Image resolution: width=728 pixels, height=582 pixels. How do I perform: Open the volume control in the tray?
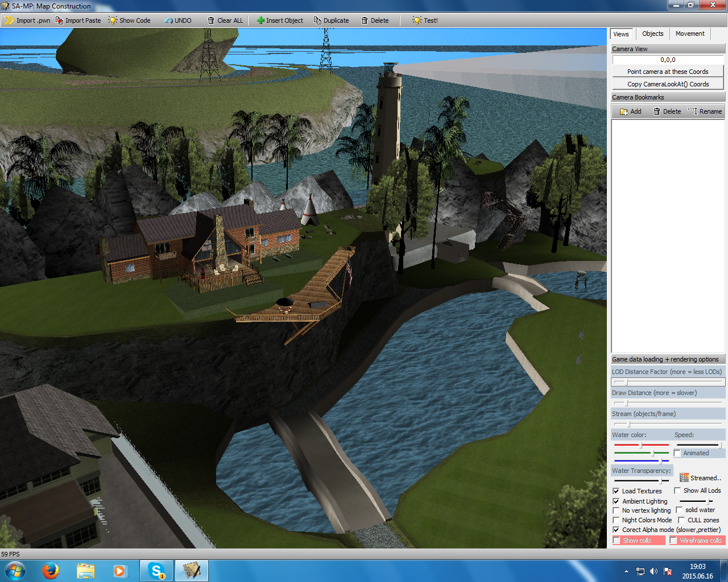pos(653,571)
